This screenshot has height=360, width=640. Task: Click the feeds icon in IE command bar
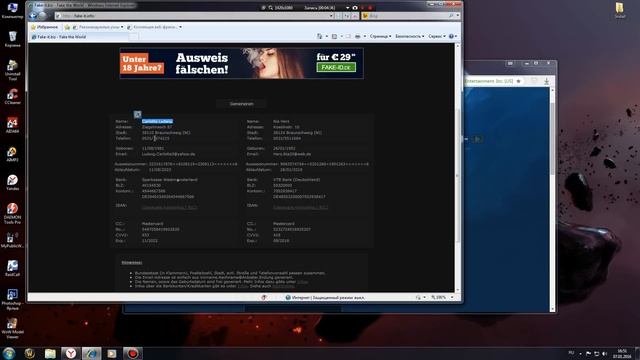[x=334, y=36]
